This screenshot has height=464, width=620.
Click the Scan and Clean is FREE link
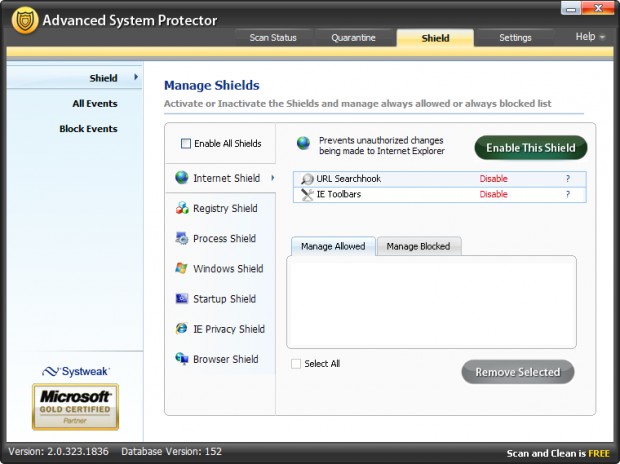click(558, 453)
